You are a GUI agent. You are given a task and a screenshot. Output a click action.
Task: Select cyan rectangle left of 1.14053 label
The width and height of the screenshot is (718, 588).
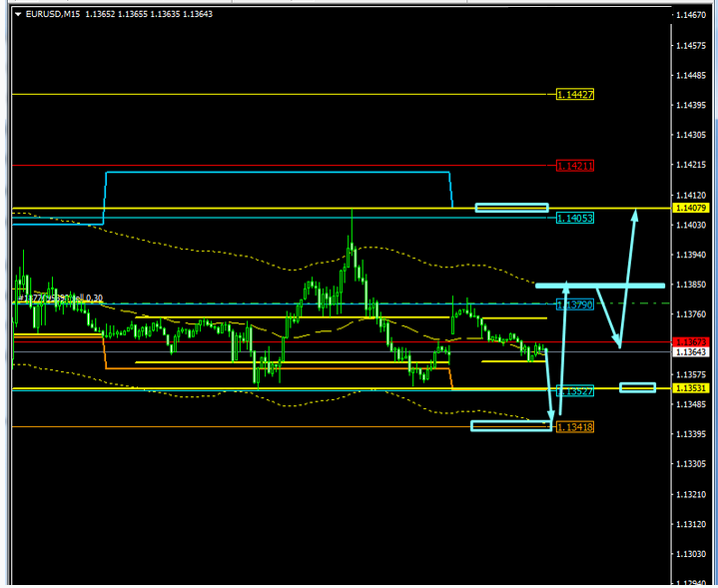(x=511, y=208)
